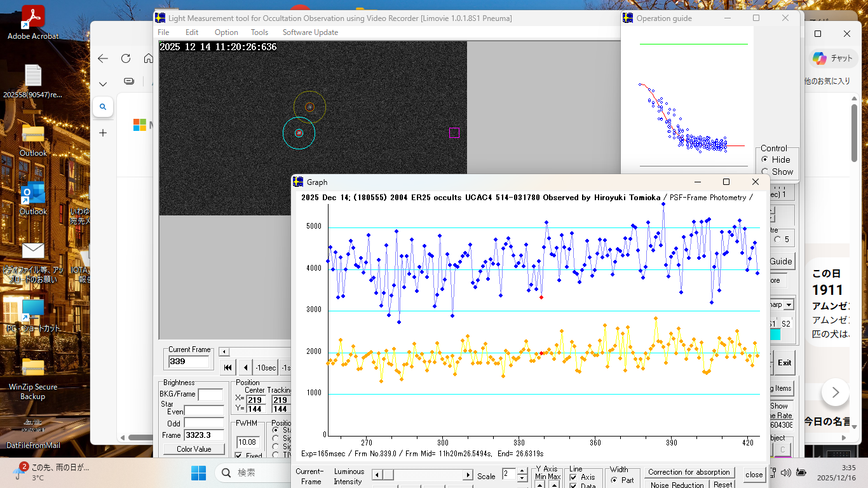
Task: Open the browser sidebar search icon
Action: click(103, 107)
